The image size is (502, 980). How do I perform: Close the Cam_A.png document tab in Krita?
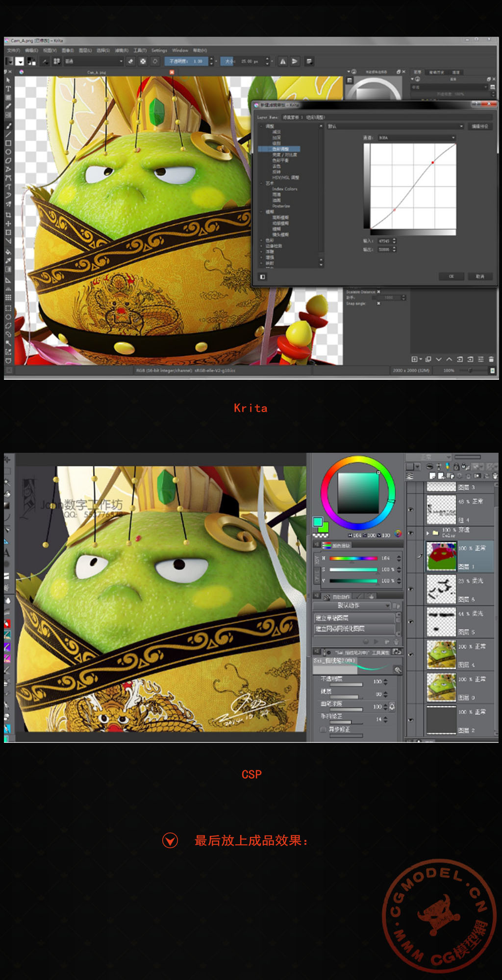(x=172, y=73)
